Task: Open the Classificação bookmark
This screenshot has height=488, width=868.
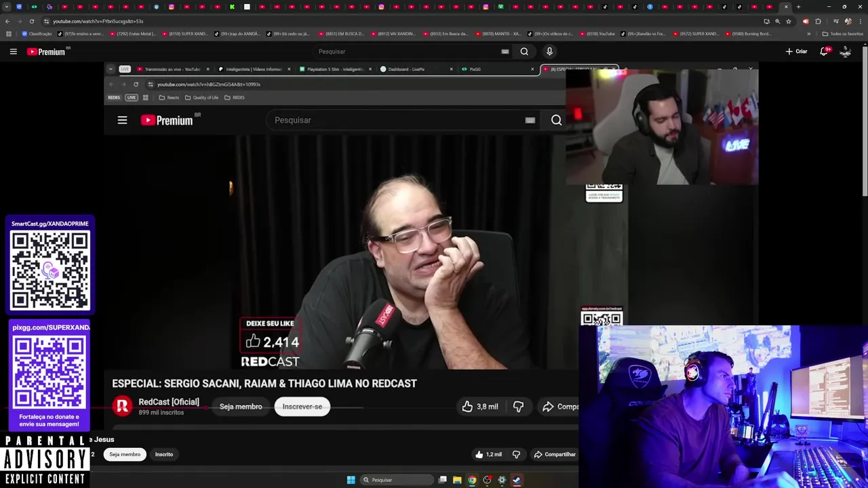Action: (37, 34)
